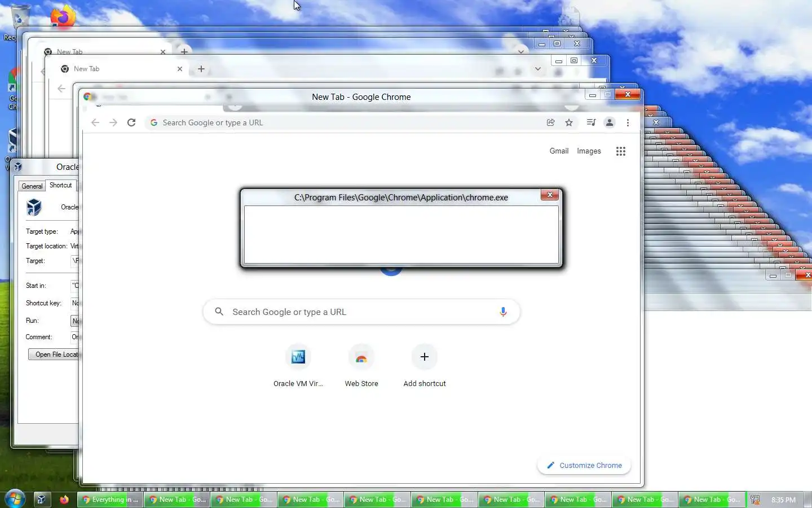Click the Customize Chrome button
The width and height of the screenshot is (812, 508).
click(x=584, y=465)
